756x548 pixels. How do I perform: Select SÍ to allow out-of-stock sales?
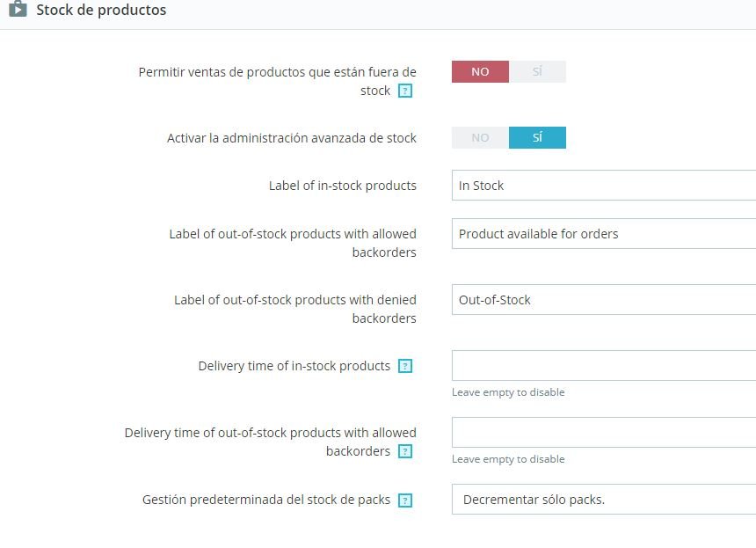coord(537,72)
